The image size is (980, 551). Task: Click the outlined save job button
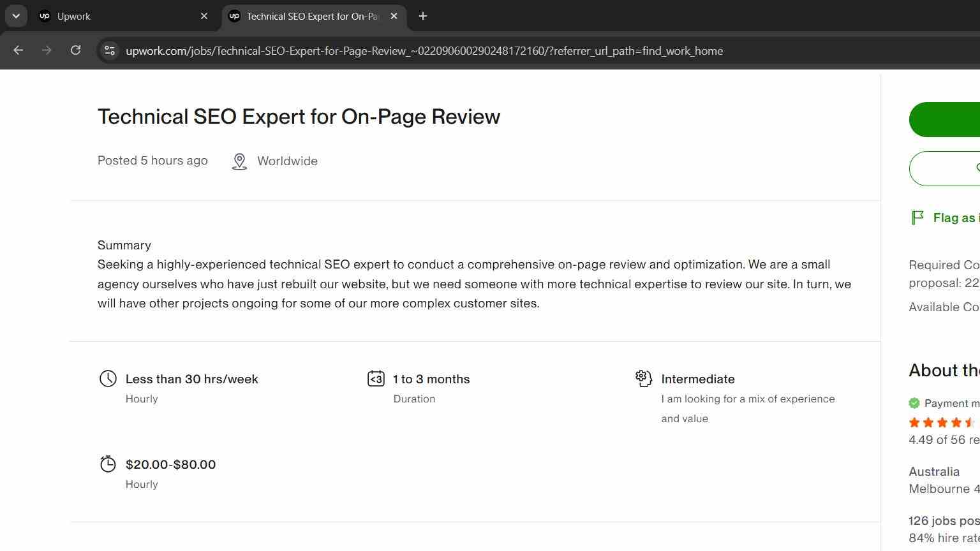point(944,168)
